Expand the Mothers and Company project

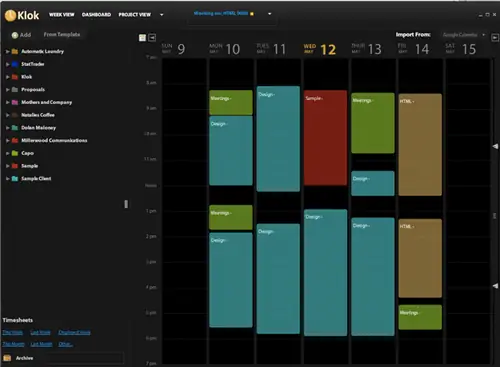pyautogui.click(x=7, y=102)
